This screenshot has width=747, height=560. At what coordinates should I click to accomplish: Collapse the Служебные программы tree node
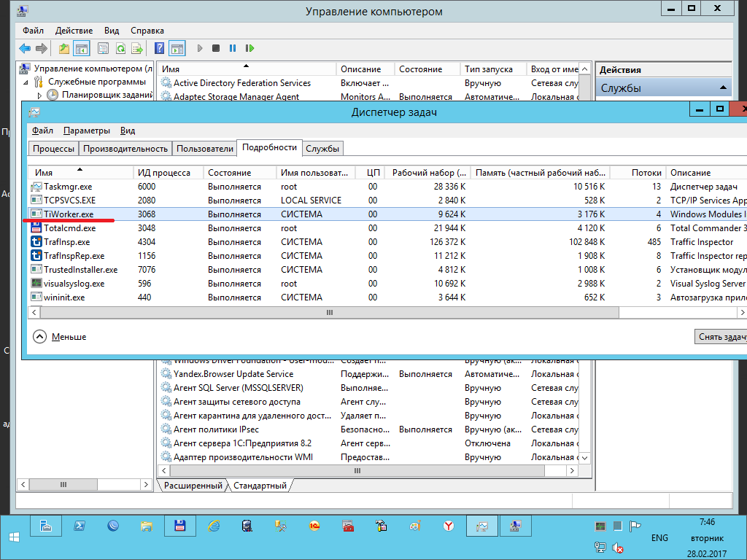point(26,82)
